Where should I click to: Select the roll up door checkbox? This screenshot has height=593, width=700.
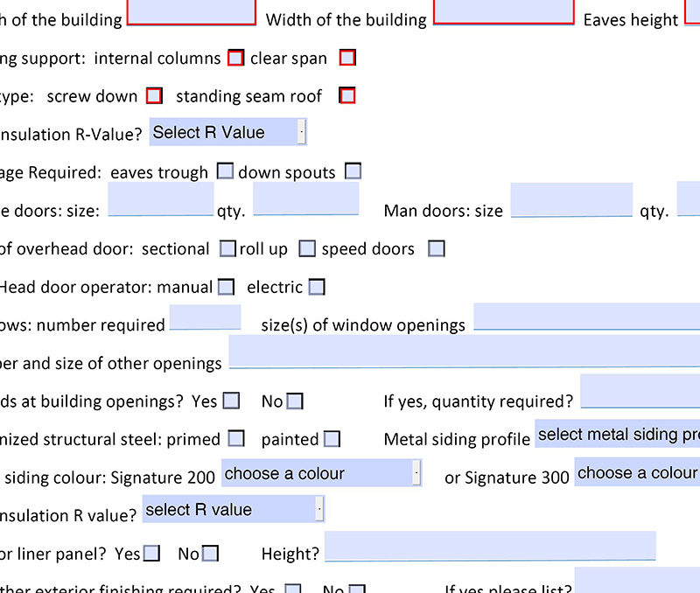click(306, 248)
